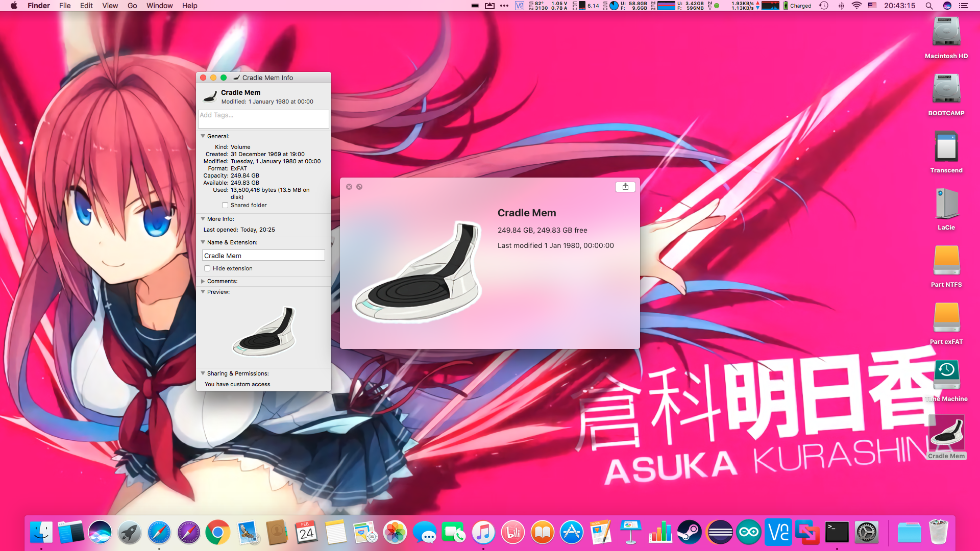
Task: Click the Add Tags field
Action: [263, 119]
